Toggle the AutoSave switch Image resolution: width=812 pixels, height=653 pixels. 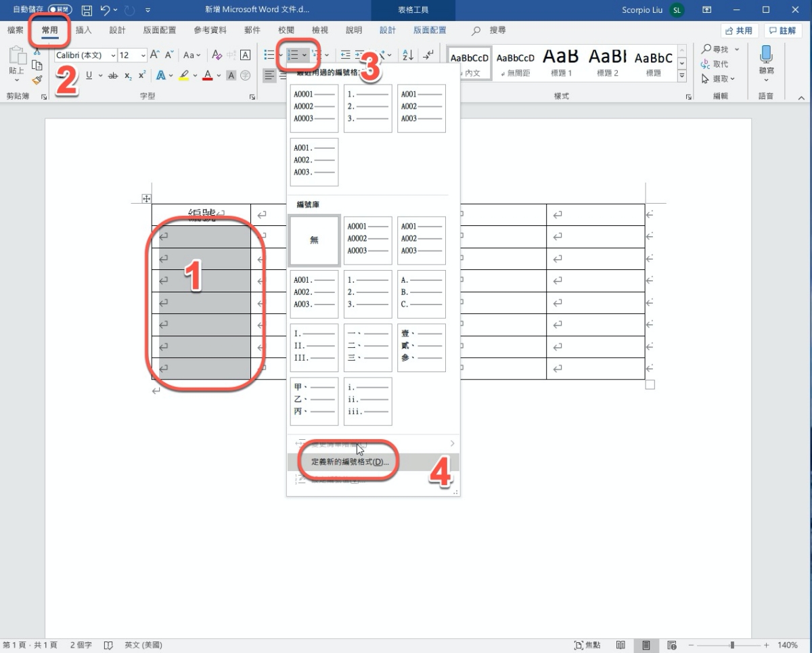point(60,10)
